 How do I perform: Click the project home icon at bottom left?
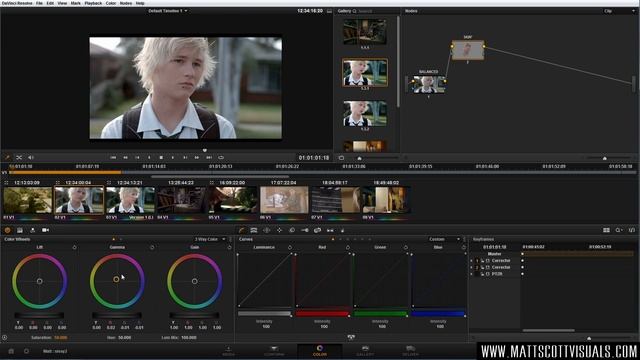coord(11,351)
